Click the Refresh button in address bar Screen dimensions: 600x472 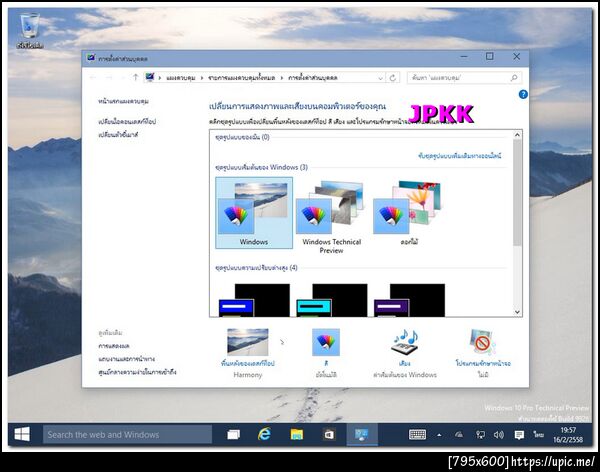tap(393, 78)
